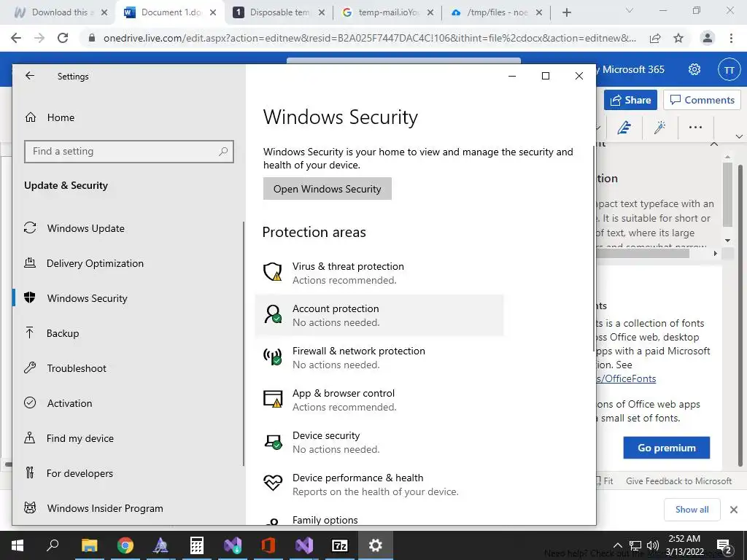Click the App & browser window icon
Screen dimensions: 747x560
tap(273, 399)
